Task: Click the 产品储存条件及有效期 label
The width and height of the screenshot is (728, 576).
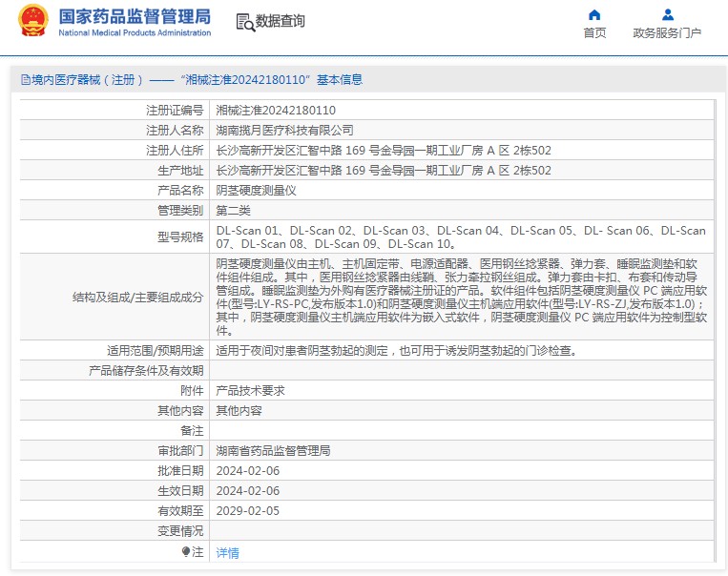Action: point(146,370)
